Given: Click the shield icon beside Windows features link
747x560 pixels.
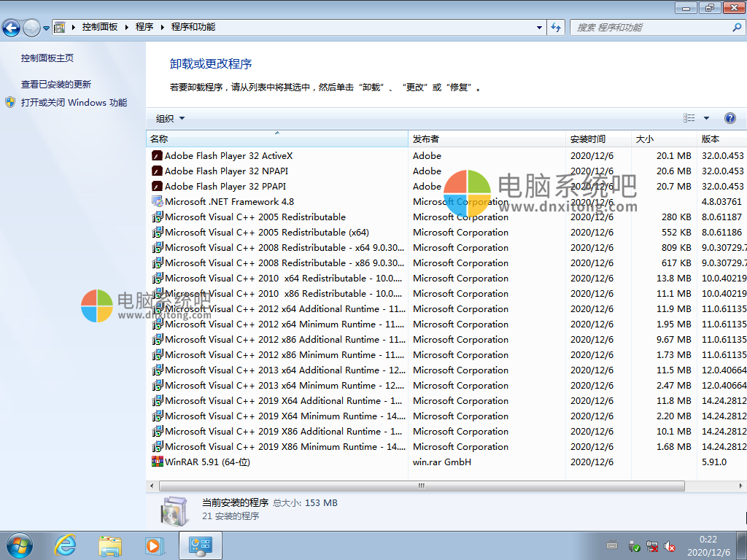Looking at the screenshot, I should pyautogui.click(x=9, y=101).
